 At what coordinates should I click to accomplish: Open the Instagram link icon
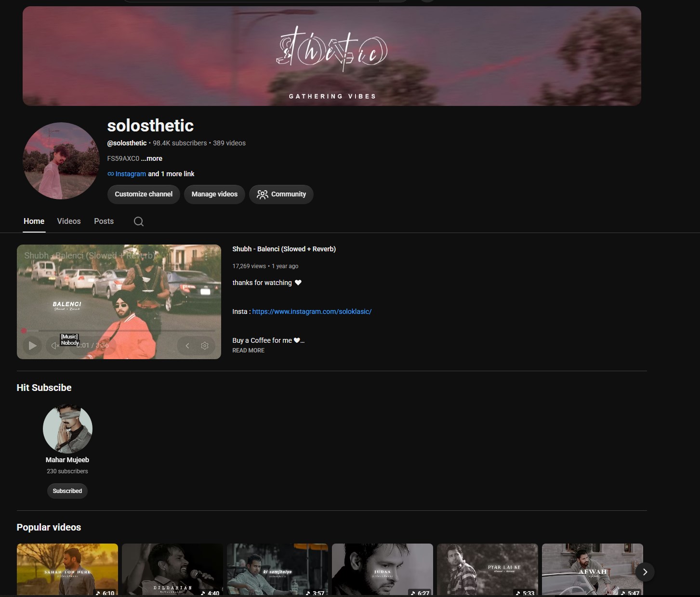tap(111, 174)
